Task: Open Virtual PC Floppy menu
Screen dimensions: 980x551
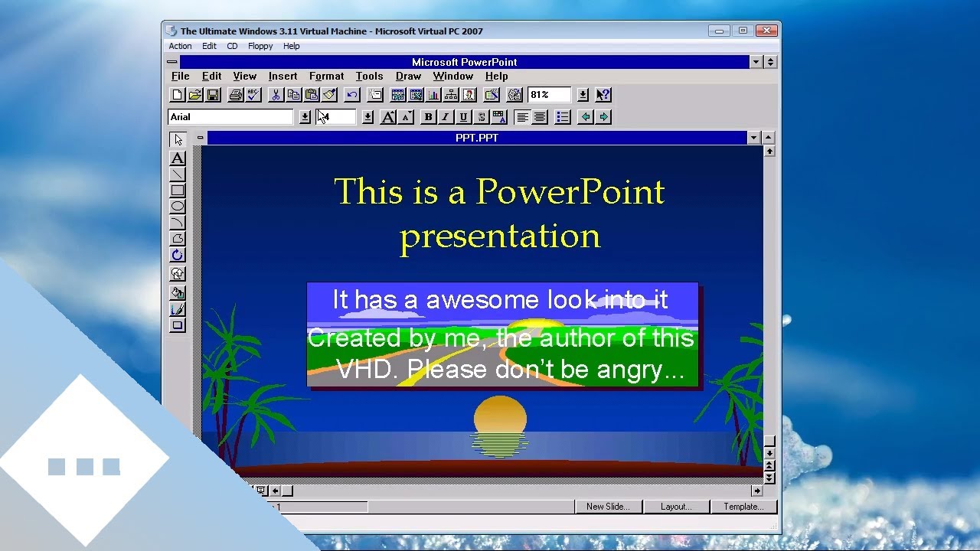Action: pos(260,46)
